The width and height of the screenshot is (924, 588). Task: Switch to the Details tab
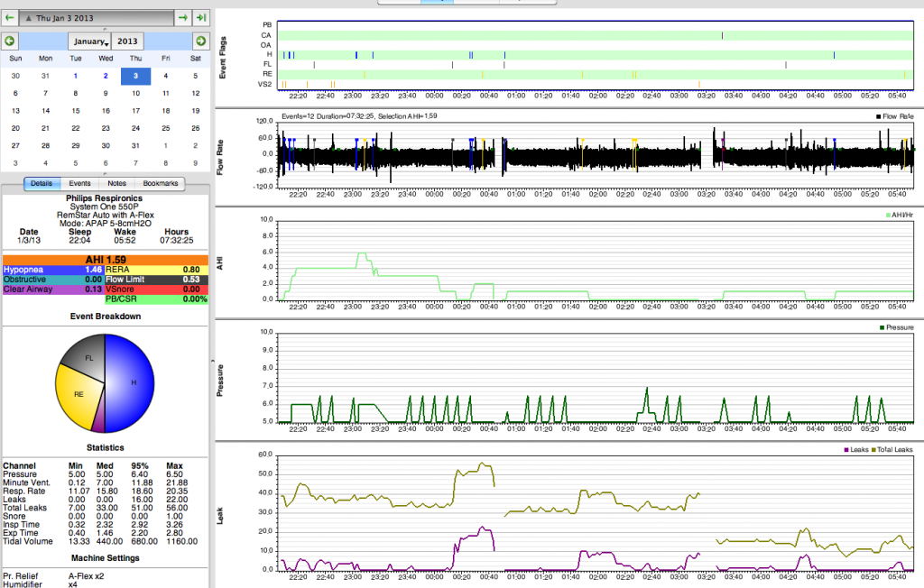pos(42,183)
